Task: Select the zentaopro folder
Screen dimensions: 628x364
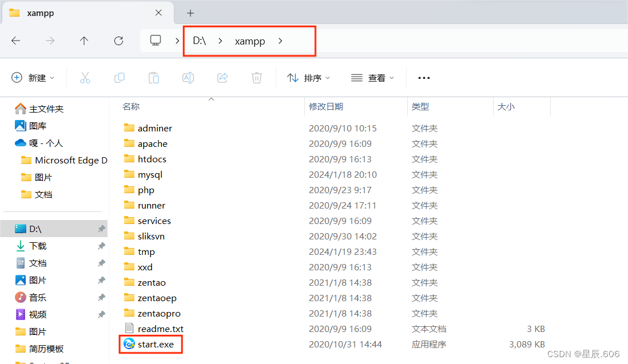Action: [x=152, y=313]
